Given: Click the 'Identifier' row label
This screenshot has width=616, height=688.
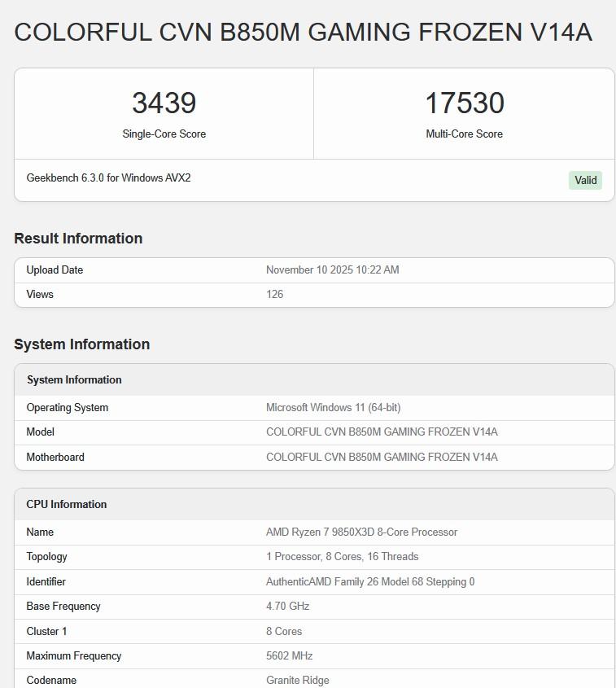Looking at the screenshot, I should click(x=46, y=582).
